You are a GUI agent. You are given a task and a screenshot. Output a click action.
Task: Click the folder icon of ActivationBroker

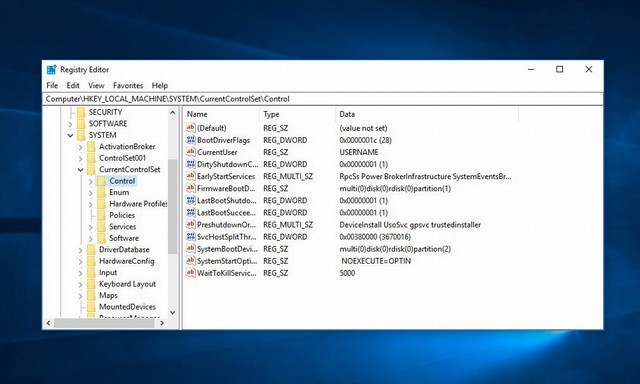tap(91, 146)
